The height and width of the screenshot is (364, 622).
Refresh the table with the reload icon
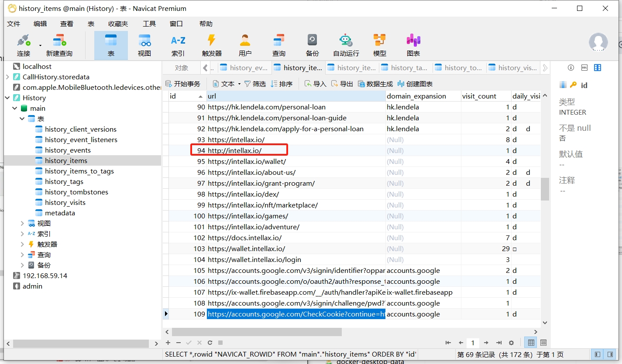(210, 343)
